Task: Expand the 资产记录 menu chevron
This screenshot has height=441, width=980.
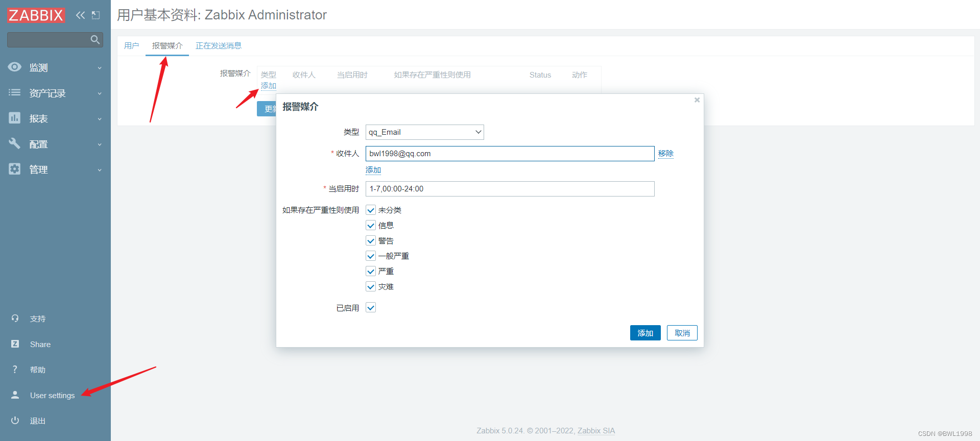Action: point(100,93)
